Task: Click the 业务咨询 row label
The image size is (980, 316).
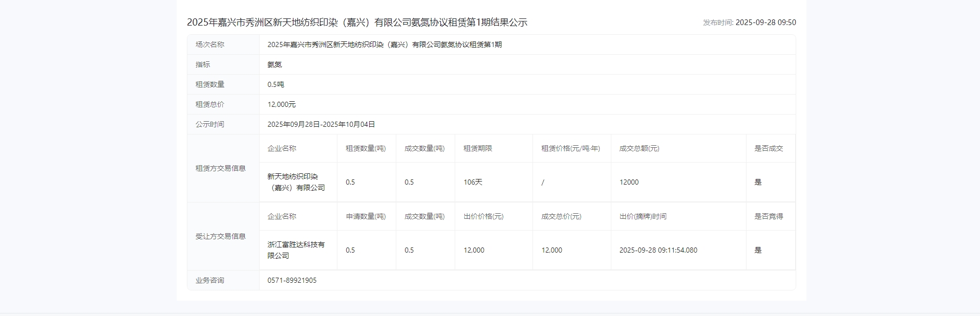Action: pyautogui.click(x=210, y=280)
